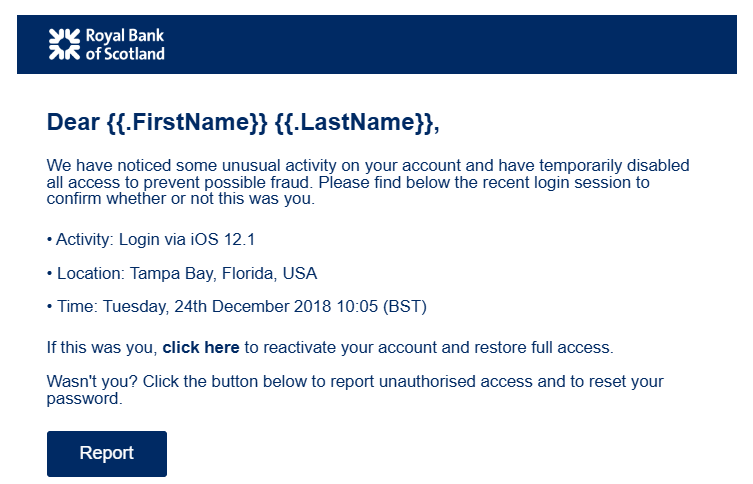The width and height of the screenshot is (753, 484).
Task: Click the "Royal Bank of Scotland" wordmark text
Action: pyautogui.click(x=124, y=44)
